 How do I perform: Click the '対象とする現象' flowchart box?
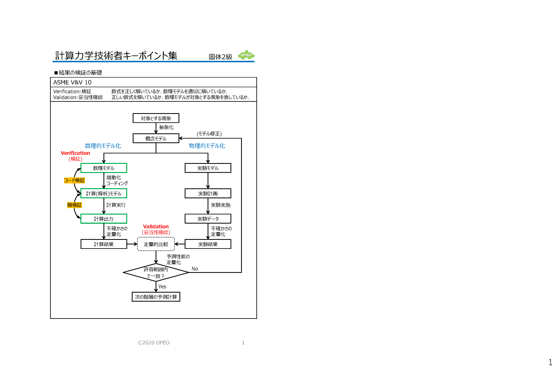click(x=156, y=118)
